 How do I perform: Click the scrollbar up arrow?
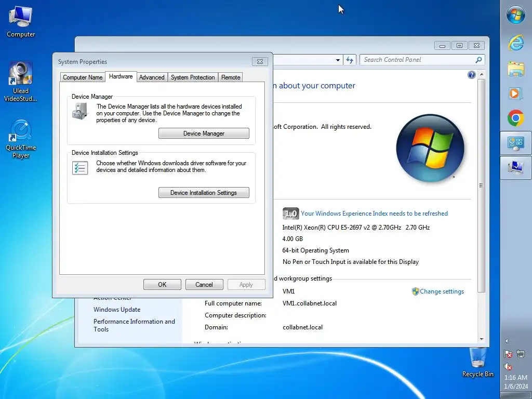[481, 74]
